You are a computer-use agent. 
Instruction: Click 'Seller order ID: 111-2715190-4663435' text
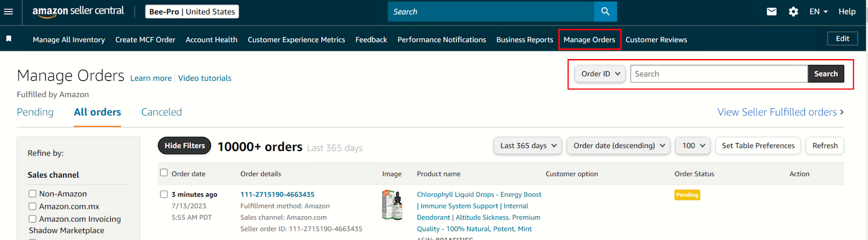click(x=301, y=229)
